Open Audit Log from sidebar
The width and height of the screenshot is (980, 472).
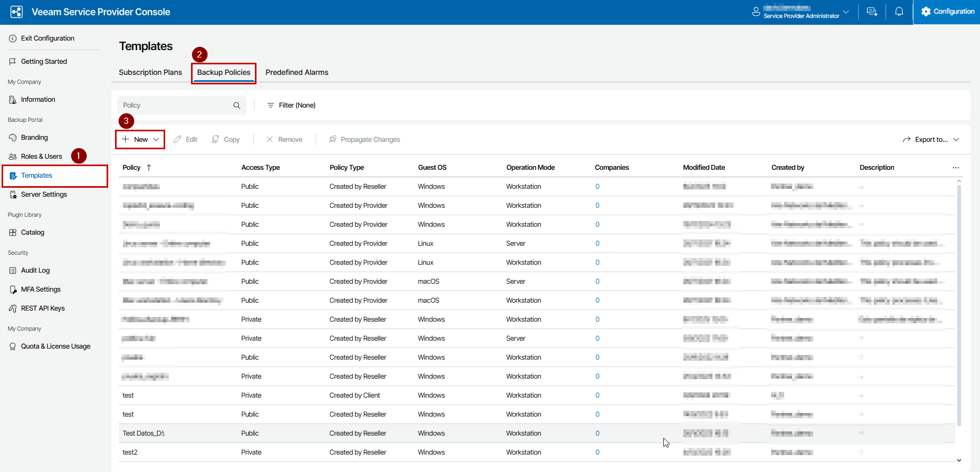[x=35, y=271]
